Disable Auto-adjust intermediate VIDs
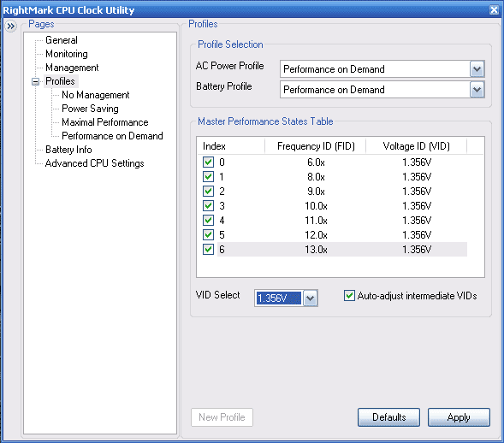504x443 pixels. (x=349, y=296)
